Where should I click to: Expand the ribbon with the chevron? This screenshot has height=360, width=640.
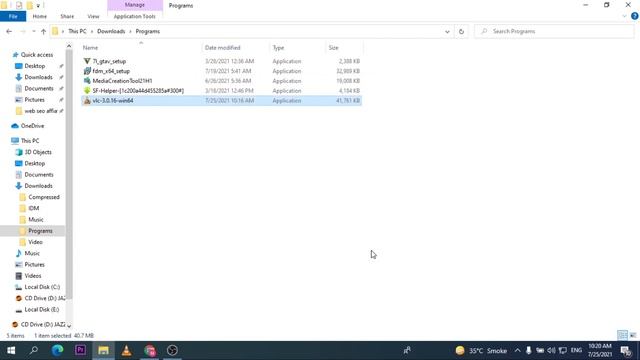tap(624, 16)
